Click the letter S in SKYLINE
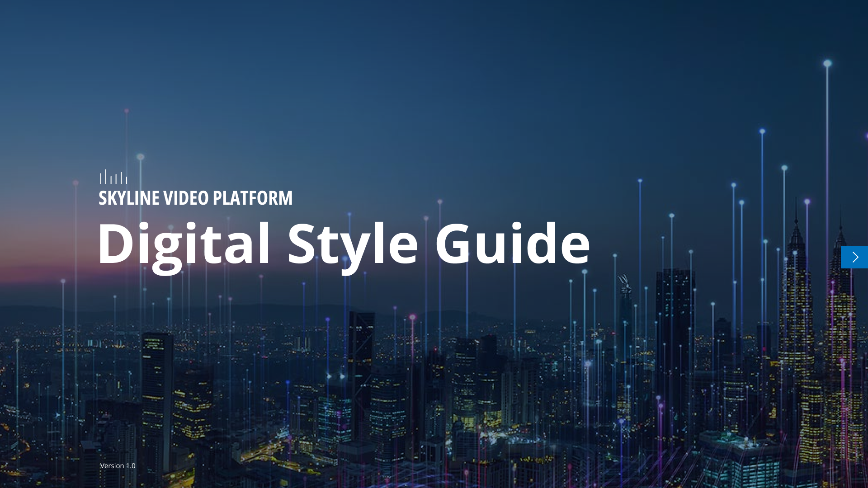This screenshot has height=488, width=868. [x=103, y=198]
